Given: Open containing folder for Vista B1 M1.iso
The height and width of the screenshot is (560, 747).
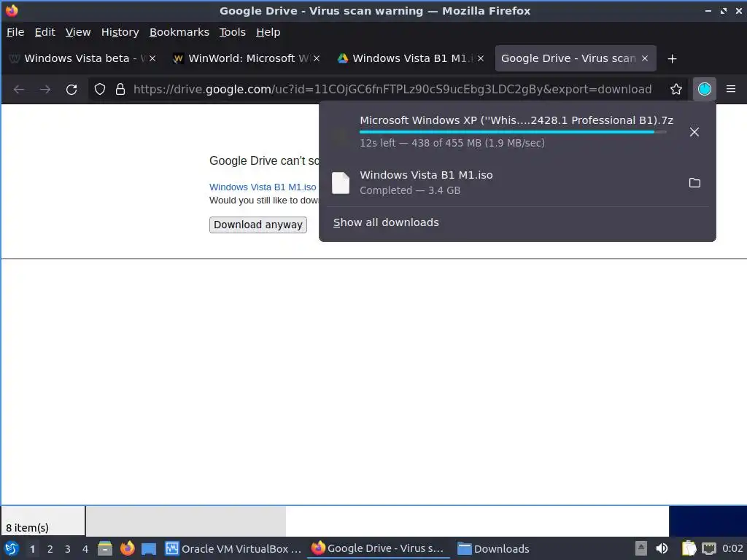Looking at the screenshot, I should pos(694,183).
